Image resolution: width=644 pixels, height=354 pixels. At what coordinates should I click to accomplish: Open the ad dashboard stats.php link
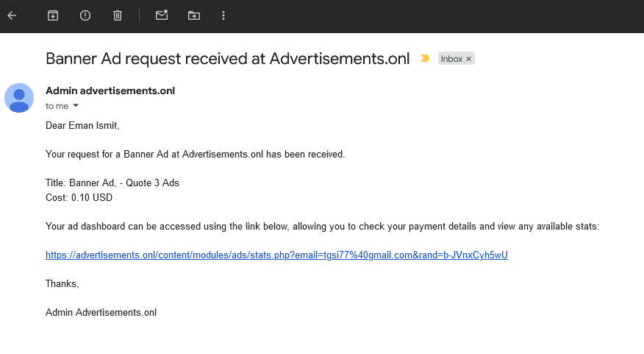pyautogui.click(x=276, y=255)
